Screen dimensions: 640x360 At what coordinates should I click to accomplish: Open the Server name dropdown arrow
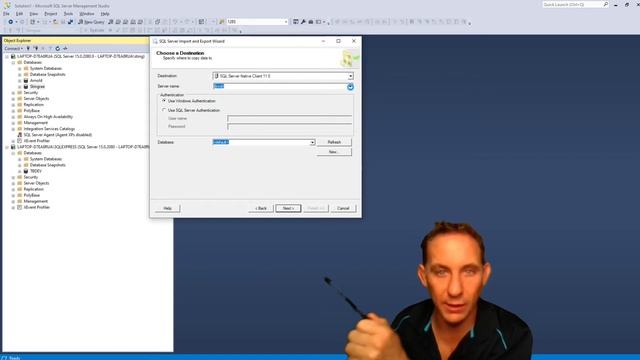[350, 87]
